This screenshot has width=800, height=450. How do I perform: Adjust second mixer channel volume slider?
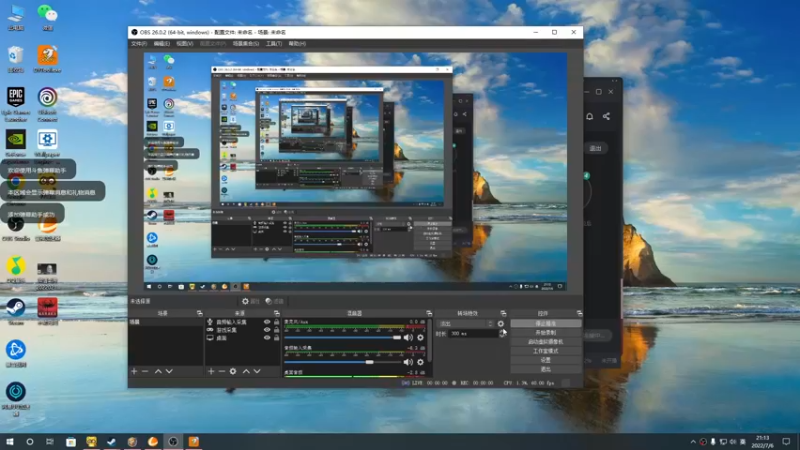[342, 362]
